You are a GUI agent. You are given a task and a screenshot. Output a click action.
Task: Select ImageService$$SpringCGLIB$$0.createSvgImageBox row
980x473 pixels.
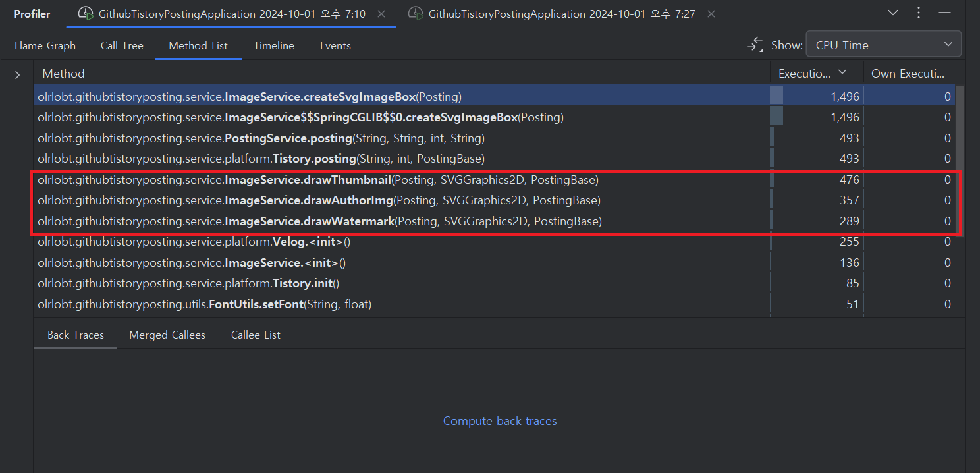[495, 117]
